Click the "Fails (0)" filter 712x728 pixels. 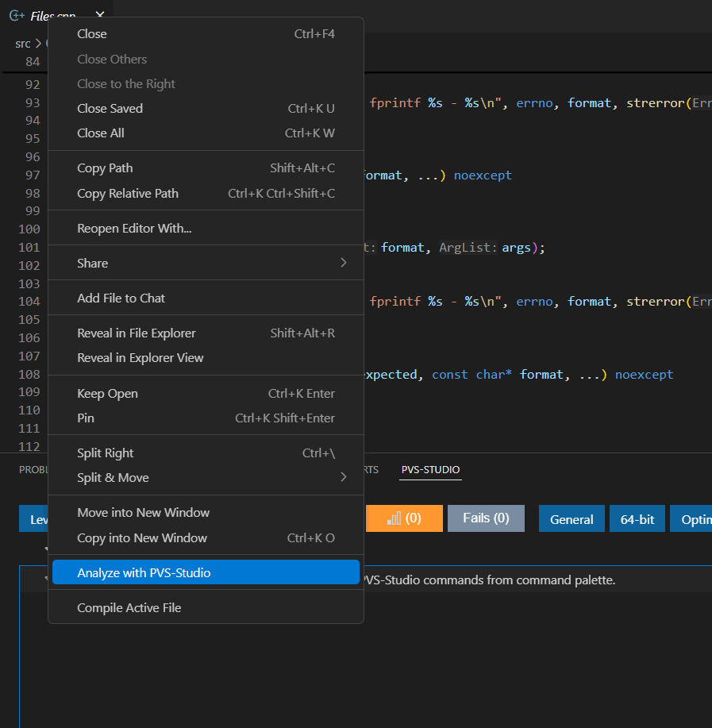[486, 518]
